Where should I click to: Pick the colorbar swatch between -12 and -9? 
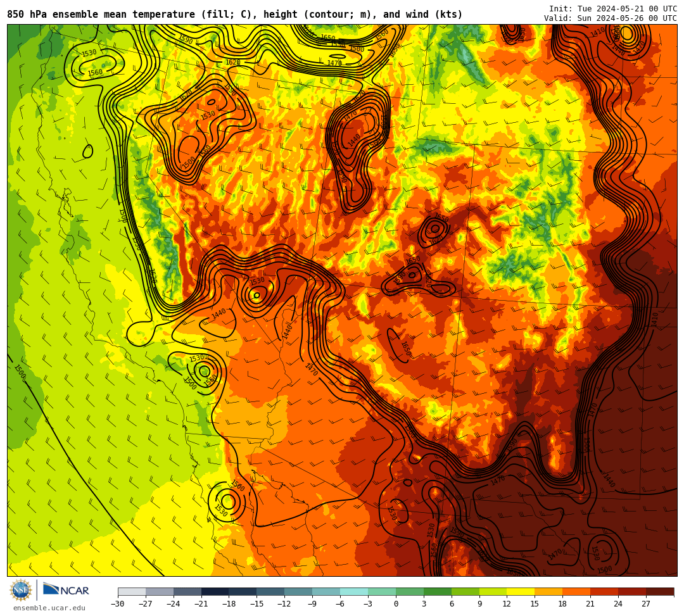pyautogui.click(x=299, y=591)
